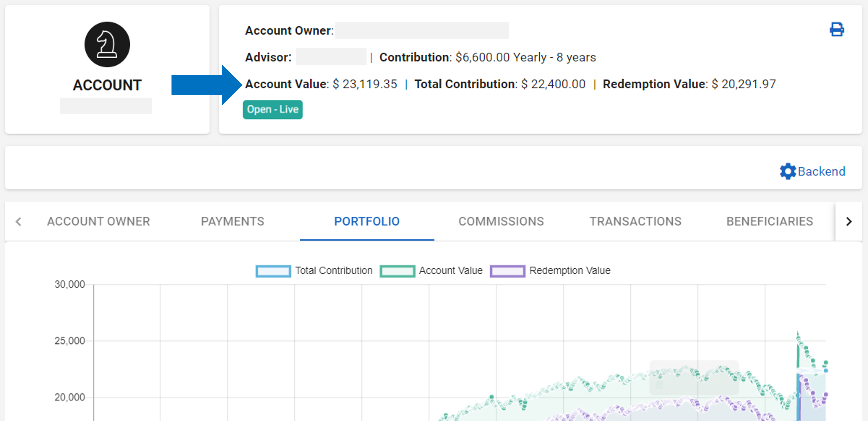This screenshot has height=421, width=868.
Task: Click the Redemption Value legend label
Action: (x=570, y=270)
